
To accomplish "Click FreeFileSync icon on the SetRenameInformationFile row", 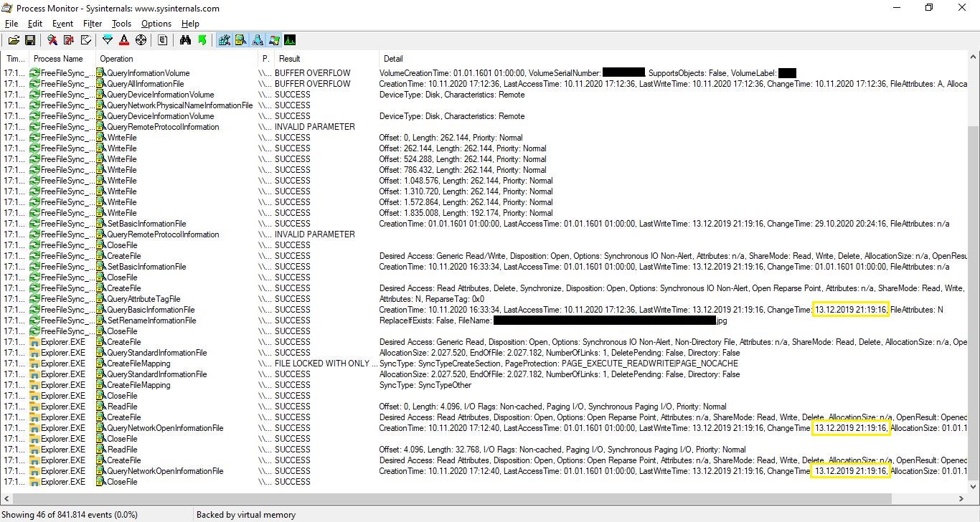I will tap(34, 321).
